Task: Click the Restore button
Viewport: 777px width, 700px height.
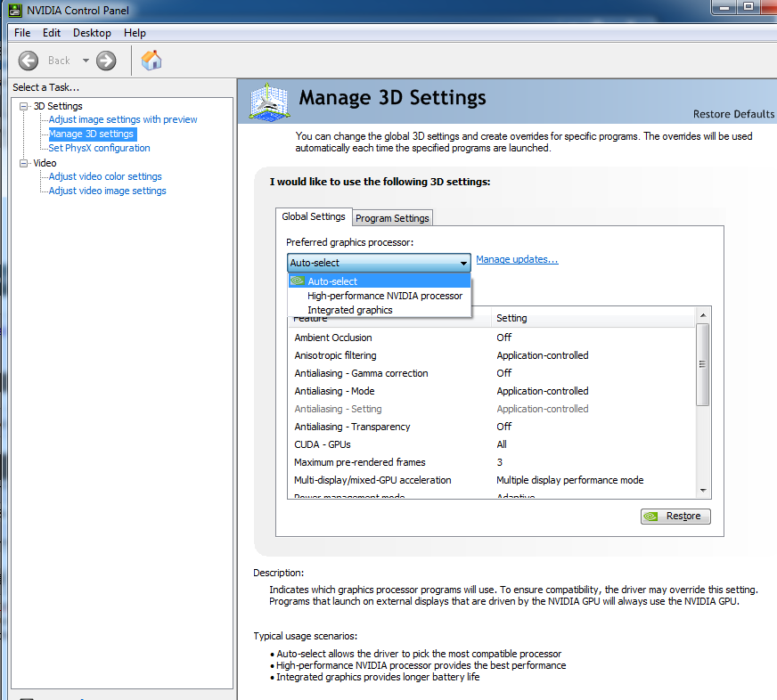Action: click(675, 517)
